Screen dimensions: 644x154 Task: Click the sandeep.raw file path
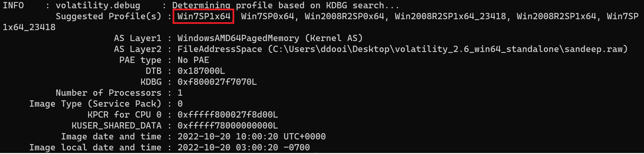[x=448, y=49]
